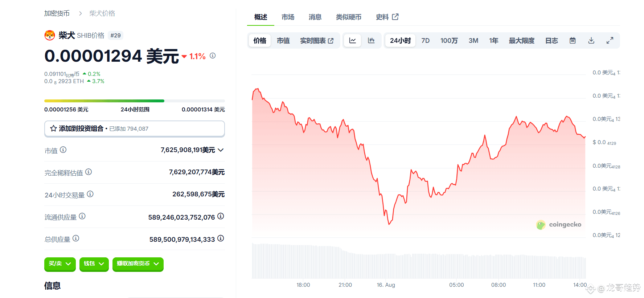Click the 24-hour price range bar
This screenshot has height=298, width=644.
[x=134, y=101]
